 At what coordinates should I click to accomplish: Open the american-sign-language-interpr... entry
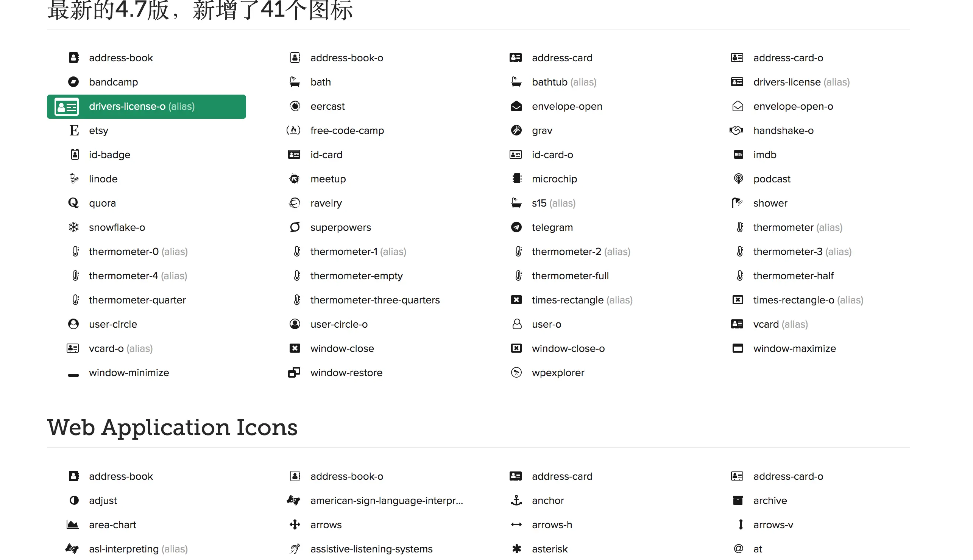tap(386, 500)
